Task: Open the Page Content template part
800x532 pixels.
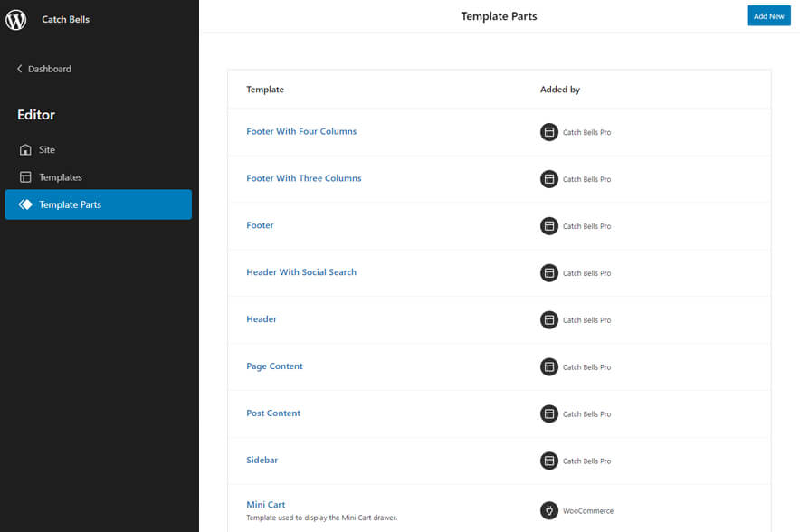Action: [x=274, y=366]
